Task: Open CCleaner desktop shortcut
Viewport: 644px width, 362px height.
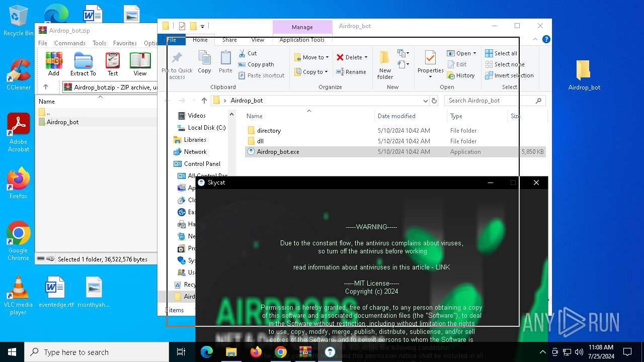Action: tap(19, 74)
